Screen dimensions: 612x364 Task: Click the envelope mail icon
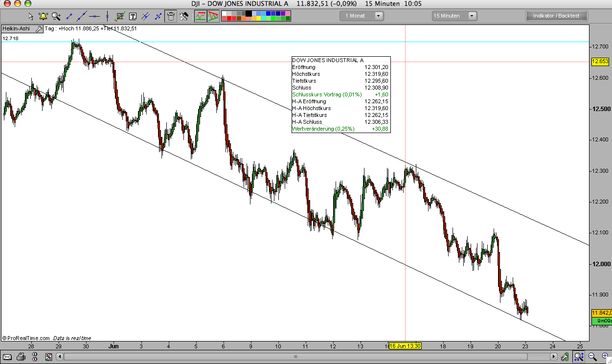(7, 357)
